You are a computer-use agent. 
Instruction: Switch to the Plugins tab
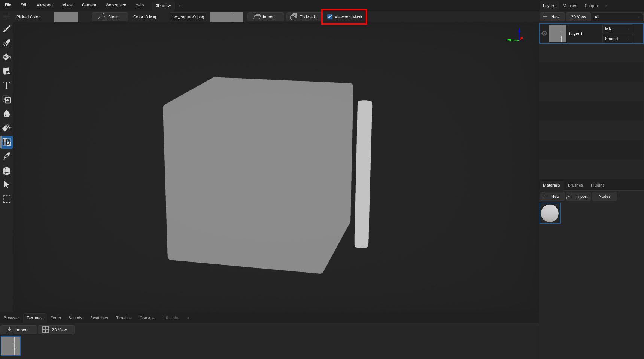coord(598,185)
